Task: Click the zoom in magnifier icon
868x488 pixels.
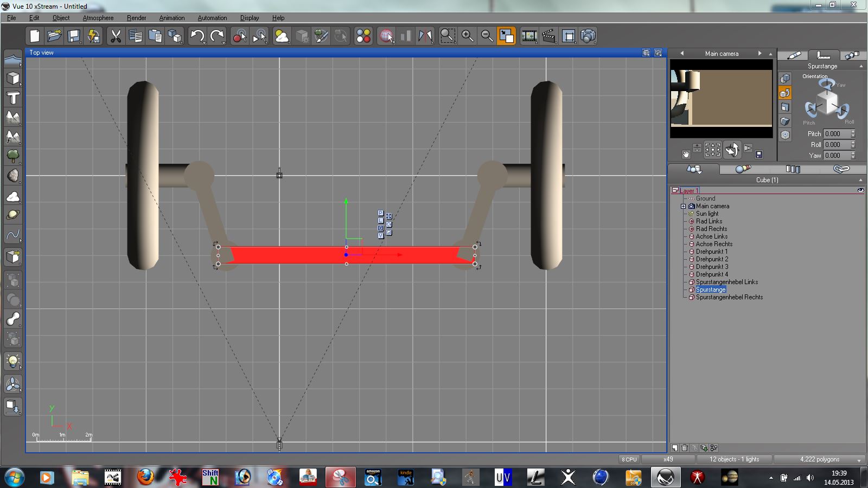Action: tap(467, 36)
